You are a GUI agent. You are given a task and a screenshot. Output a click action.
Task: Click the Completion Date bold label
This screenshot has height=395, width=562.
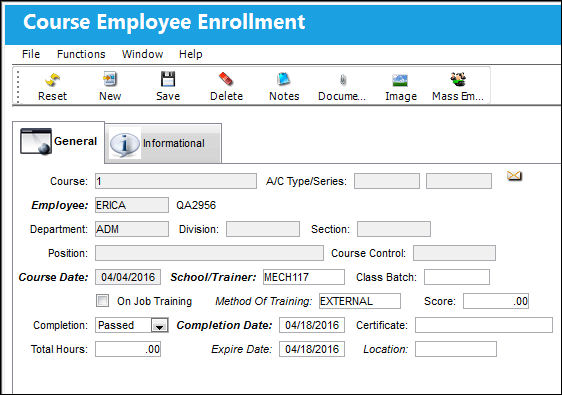[x=224, y=325]
